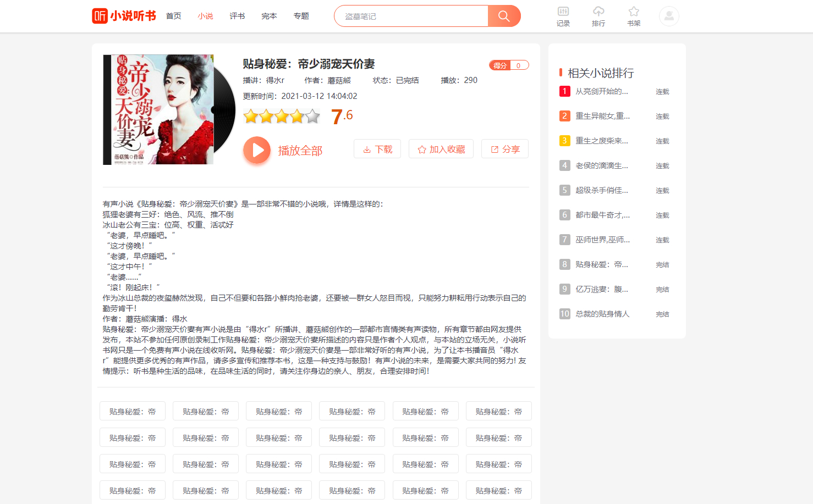Viewport: 813px width, 504px height.
Task: Open rank 10 总裁的贴身情人
Action: click(x=602, y=314)
